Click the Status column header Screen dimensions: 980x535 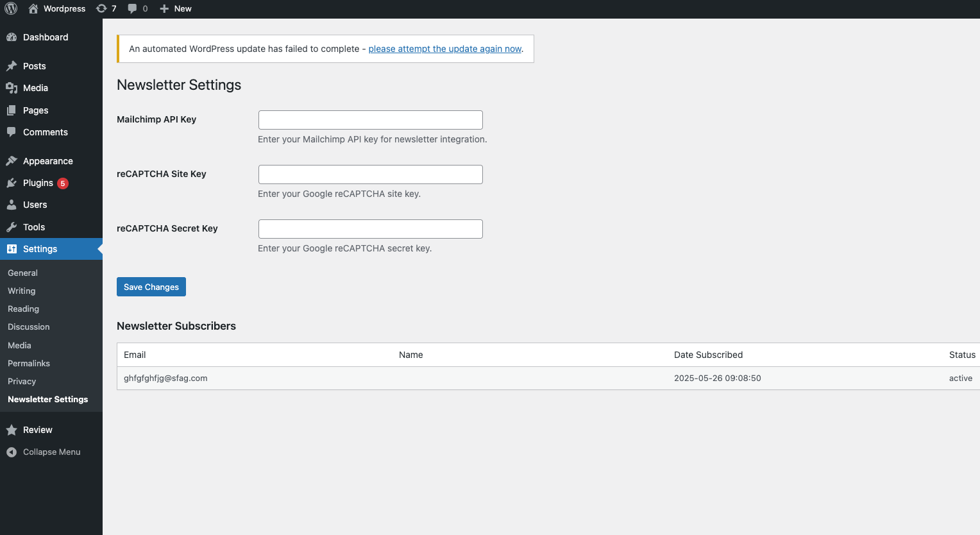click(x=962, y=355)
